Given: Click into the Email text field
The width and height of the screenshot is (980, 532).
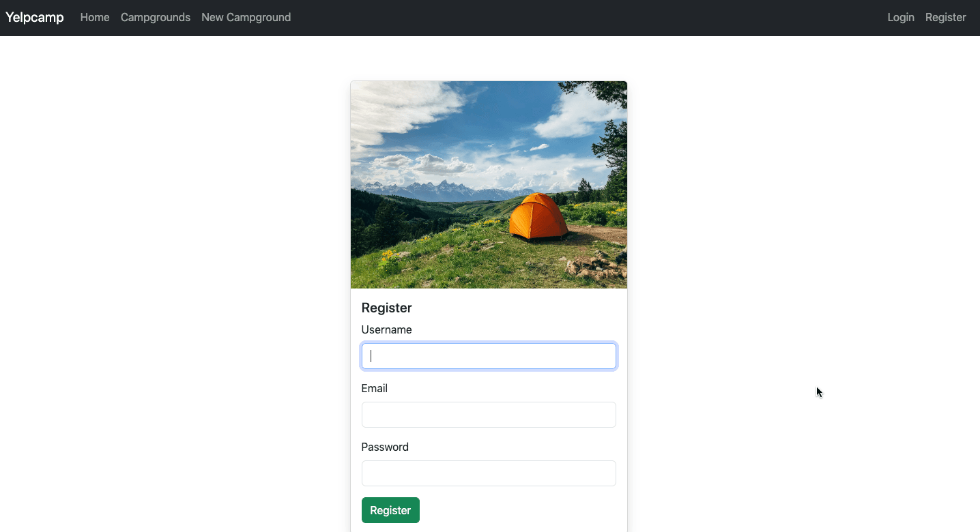Looking at the screenshot, I should click(x=489, y=415).
